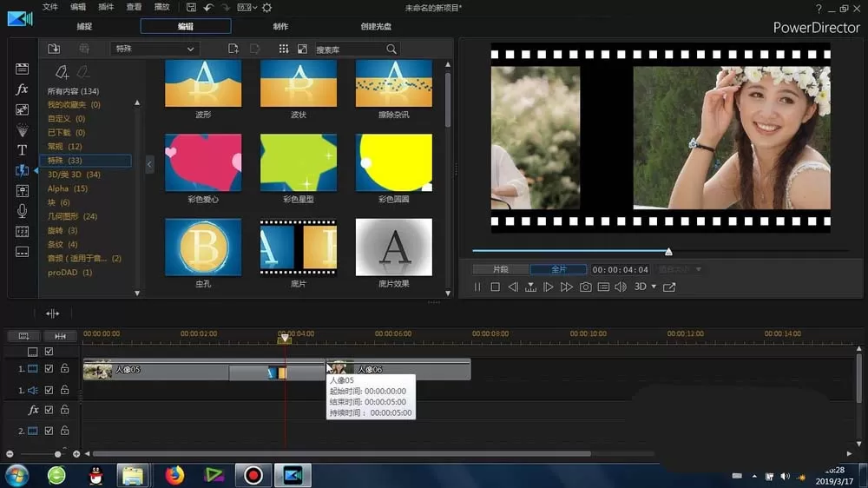Image resolution: width=868 pixels, height=488 pixels.
Task: Click the preview volume speaker icon
Action: [x=621, y=287]
